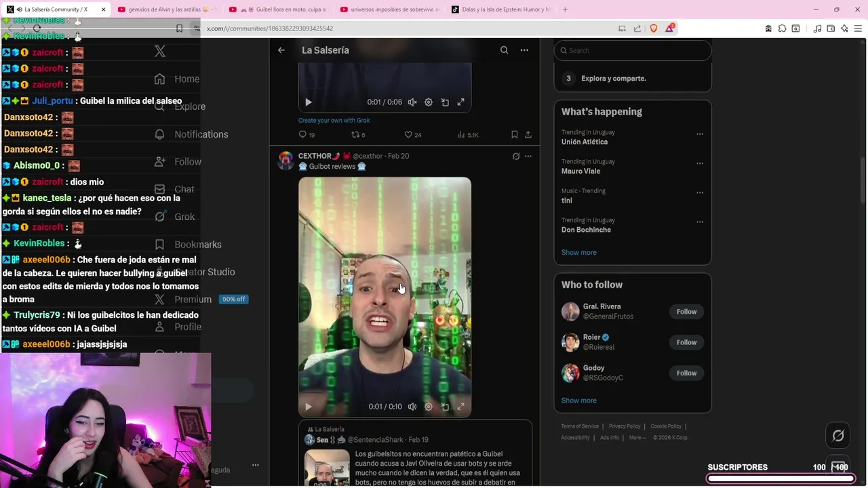The width and height of the screenshot is (868, 488).
Task: Open Brave playlist music note icon
Action: [x=817, y=28]
